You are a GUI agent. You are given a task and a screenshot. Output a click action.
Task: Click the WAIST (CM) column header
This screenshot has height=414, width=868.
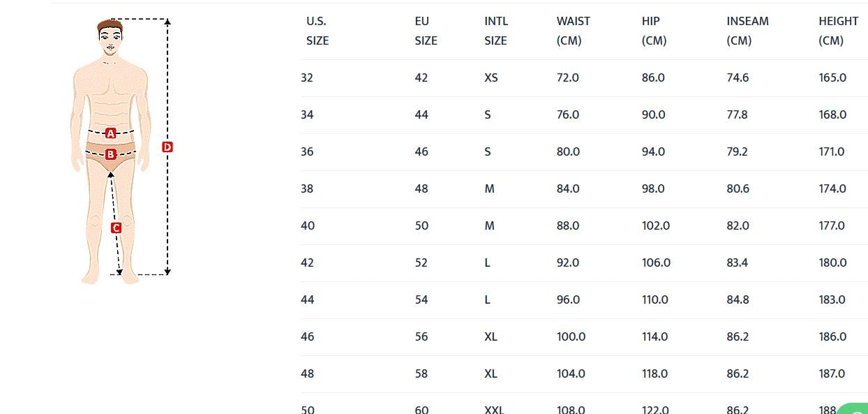click(x=573, y=31)
